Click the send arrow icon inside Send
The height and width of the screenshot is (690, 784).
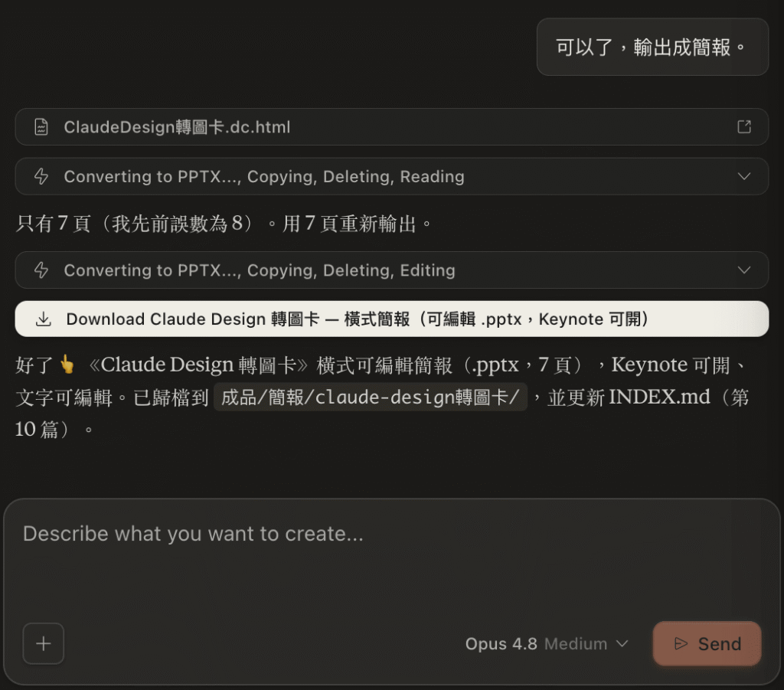pyautogui.click(x=681, y=643)
